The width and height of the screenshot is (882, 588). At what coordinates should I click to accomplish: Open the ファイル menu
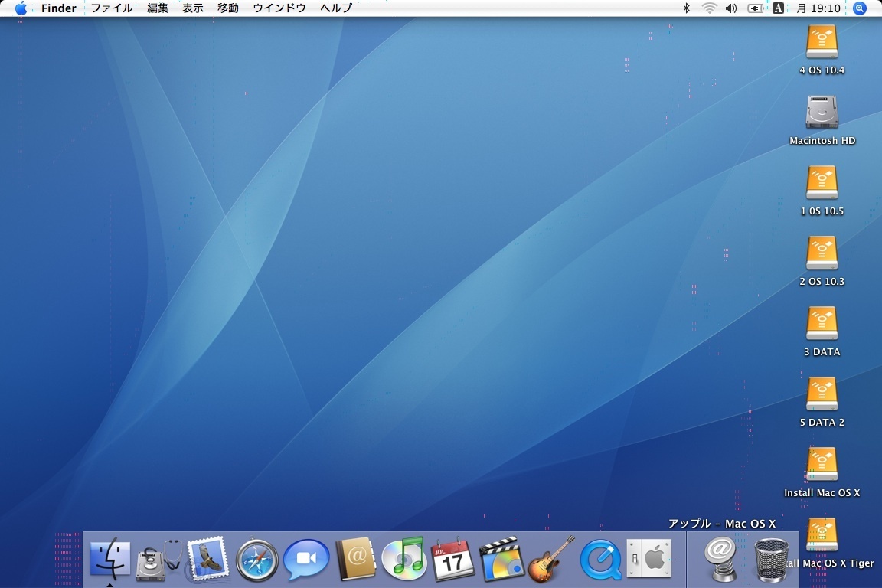click(111, 8)
